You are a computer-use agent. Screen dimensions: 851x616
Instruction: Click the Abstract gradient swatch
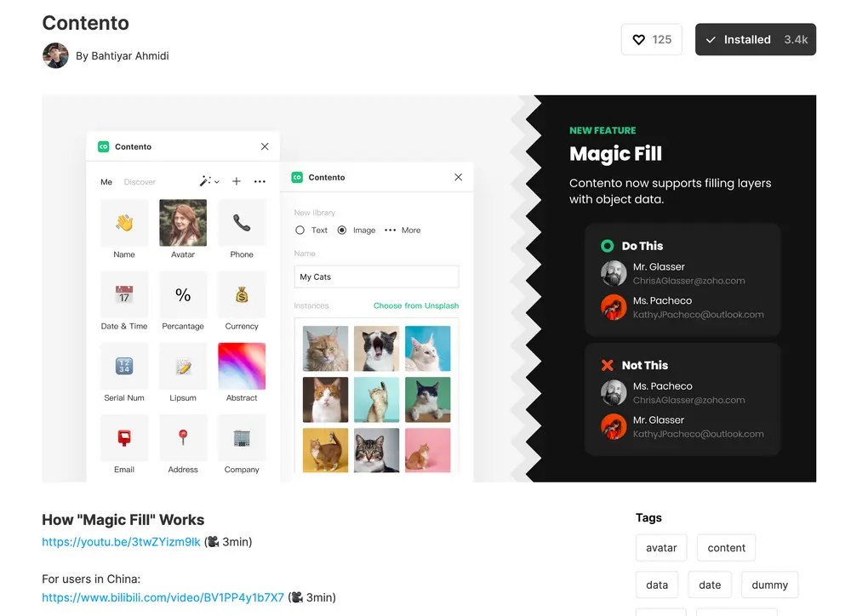pos(242,366)
